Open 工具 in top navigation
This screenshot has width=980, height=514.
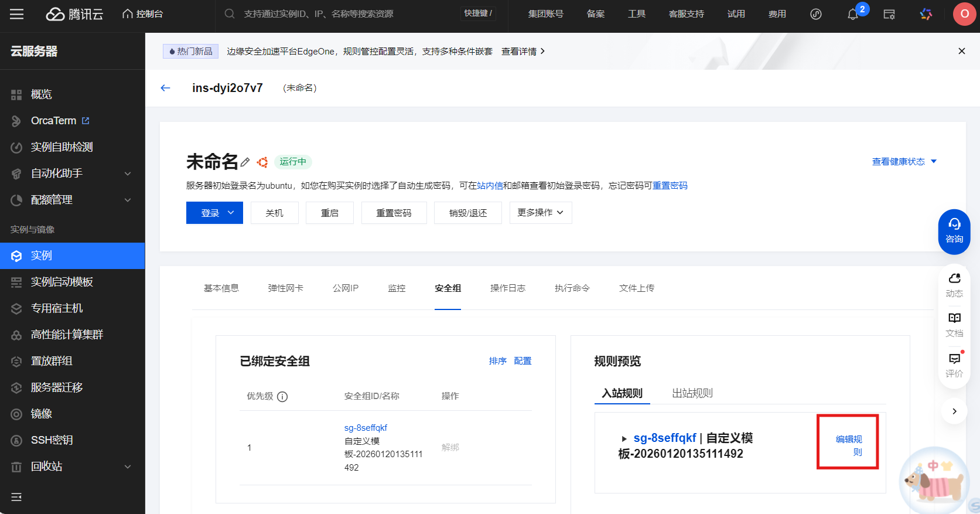[x=637, y=14]
